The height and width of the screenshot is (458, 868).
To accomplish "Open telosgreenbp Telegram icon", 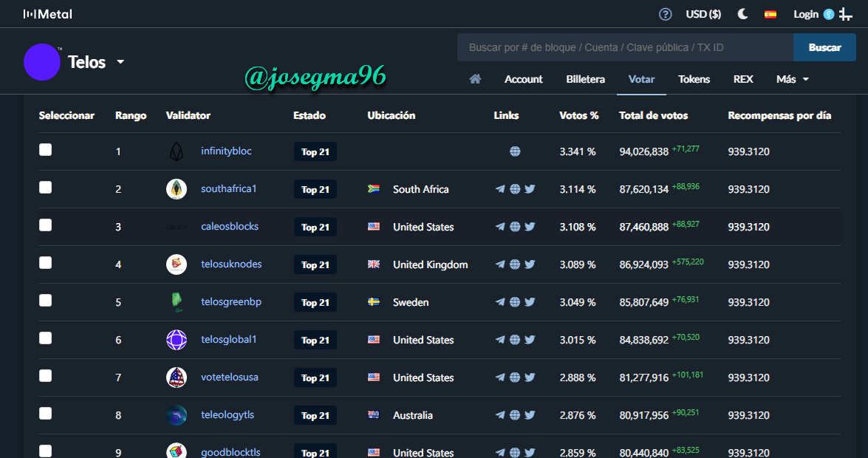I will [500, 302].
